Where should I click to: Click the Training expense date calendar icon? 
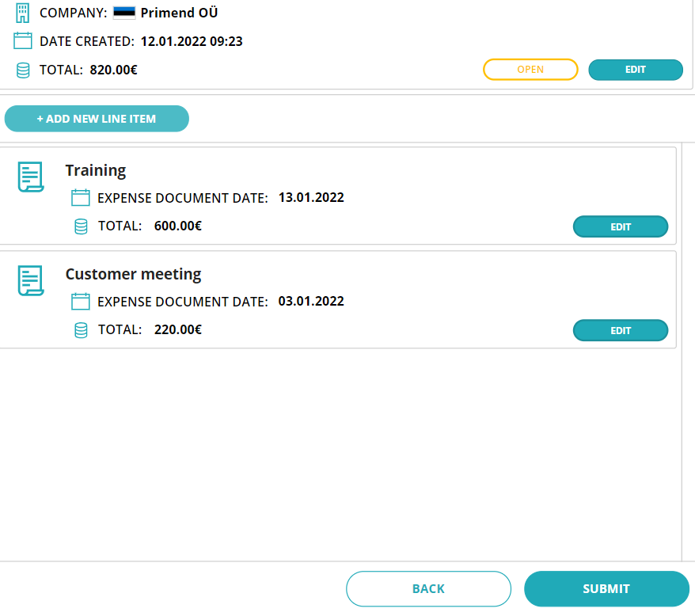tap(80, 197)
